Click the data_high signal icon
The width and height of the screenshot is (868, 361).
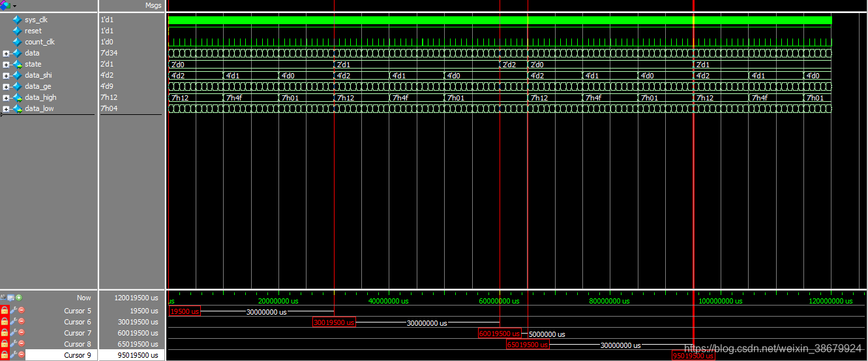(x=17, y=97)
